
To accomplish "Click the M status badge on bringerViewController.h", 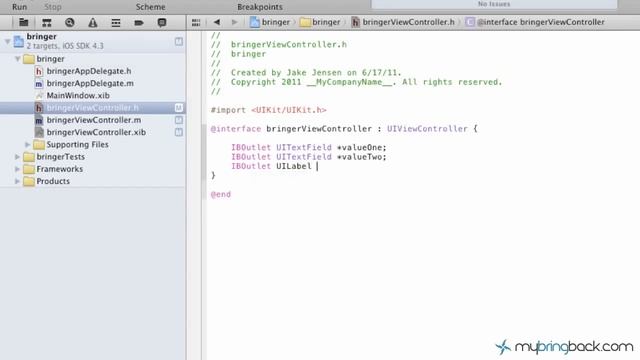I will tap(179, 108).
